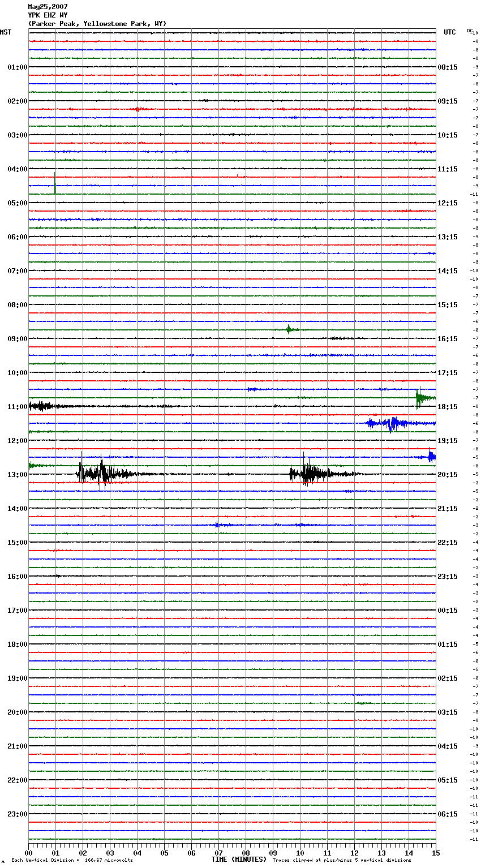481x868 pixels.
Task: Click the '06' minute axis tick label
Action: coord(192,853)
